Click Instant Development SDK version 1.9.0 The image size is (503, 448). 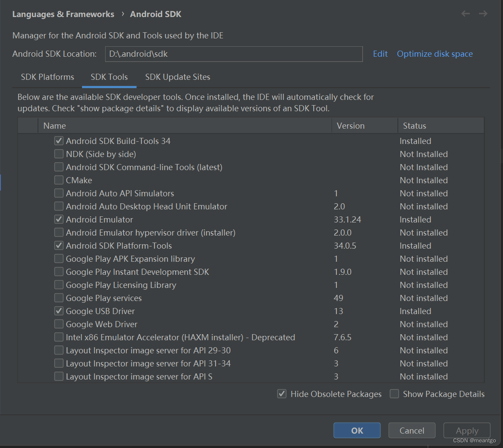coord(342,272)
